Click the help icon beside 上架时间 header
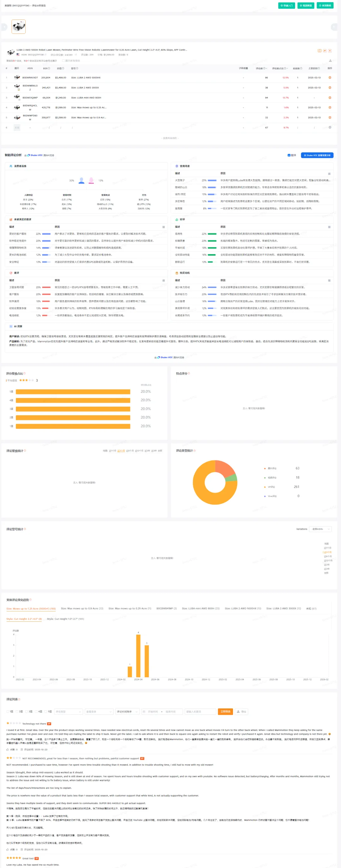The height and width of the screenshot is (868, 341). pos(319,68)
